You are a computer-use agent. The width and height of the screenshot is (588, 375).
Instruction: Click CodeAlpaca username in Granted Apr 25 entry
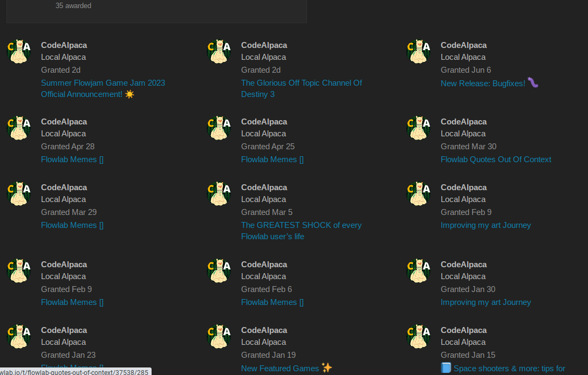264,122
